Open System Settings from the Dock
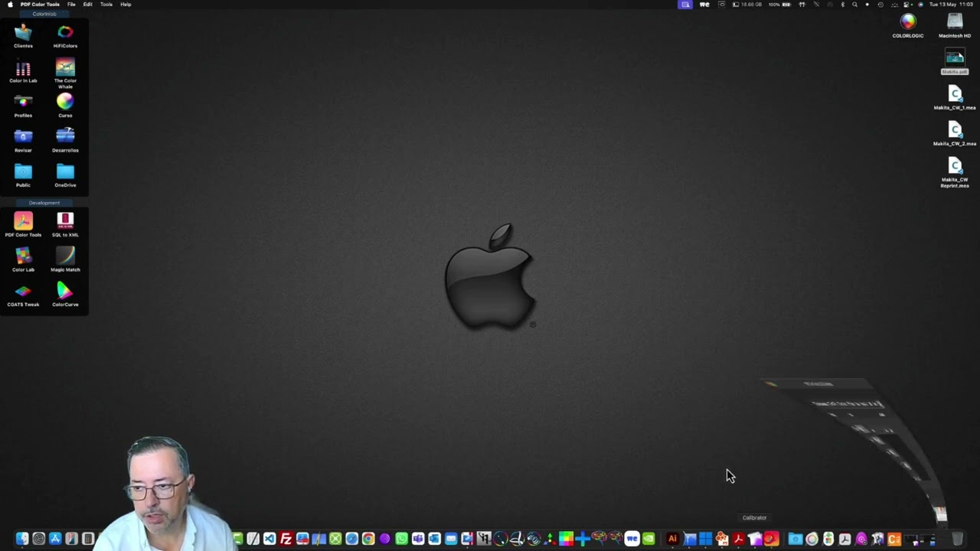Screen dimensions: 980x551 (38, 539)
